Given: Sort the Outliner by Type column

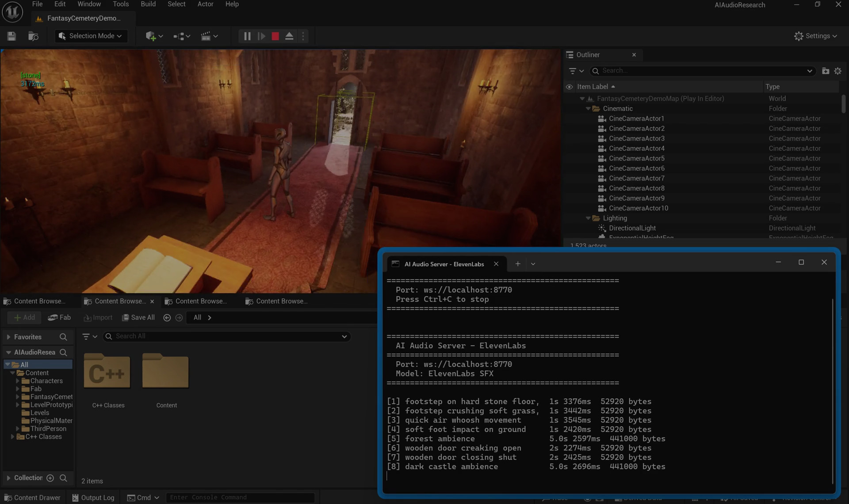Looking at the screenshot, I should pos(773,87).
